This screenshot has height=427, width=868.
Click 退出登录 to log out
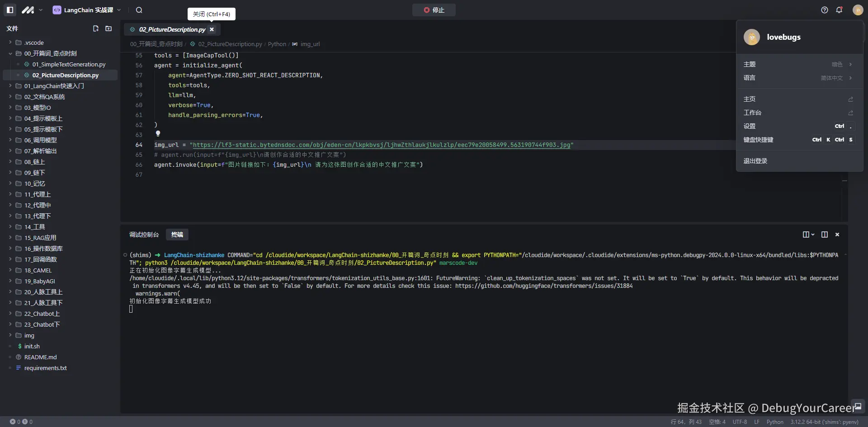tap(755, 161)
